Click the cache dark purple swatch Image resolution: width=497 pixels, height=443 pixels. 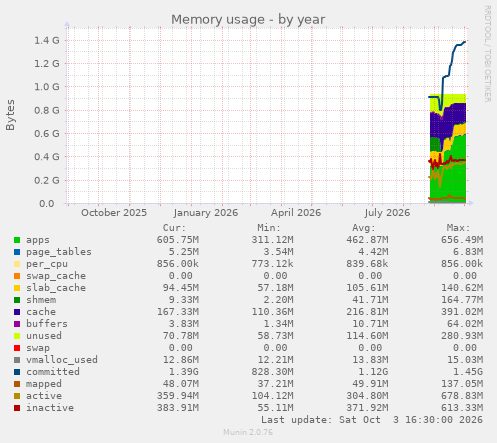(17, 312)
